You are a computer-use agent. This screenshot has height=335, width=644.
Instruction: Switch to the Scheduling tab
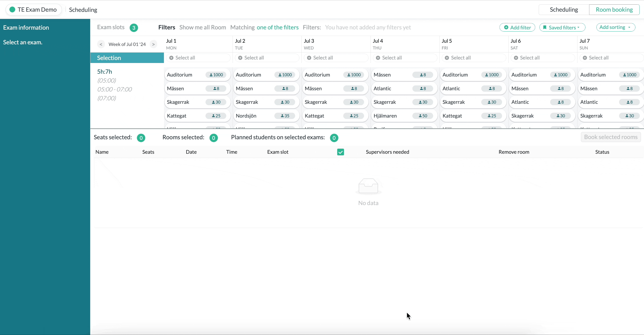coord(564,10)
